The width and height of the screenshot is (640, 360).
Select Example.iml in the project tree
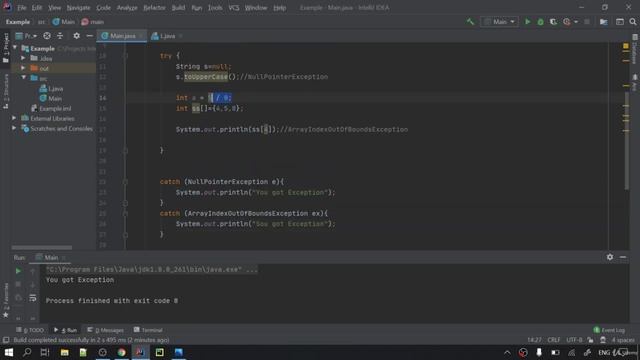click(51, 109)
